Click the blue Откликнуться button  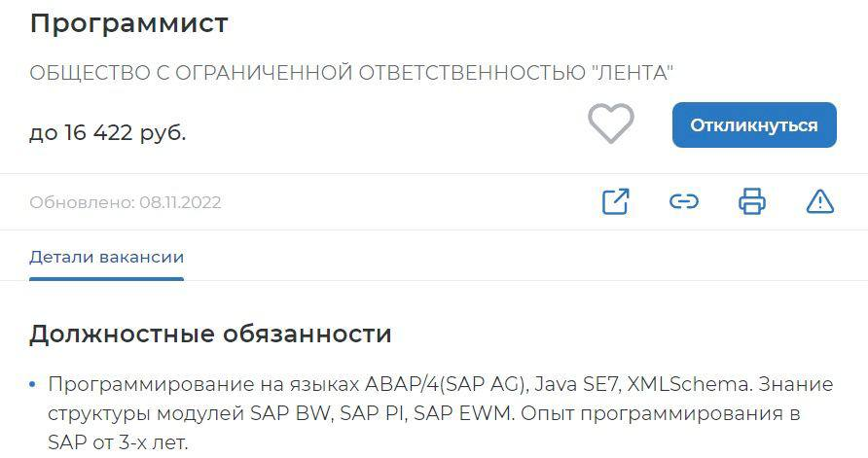click(x=754, y=125)
